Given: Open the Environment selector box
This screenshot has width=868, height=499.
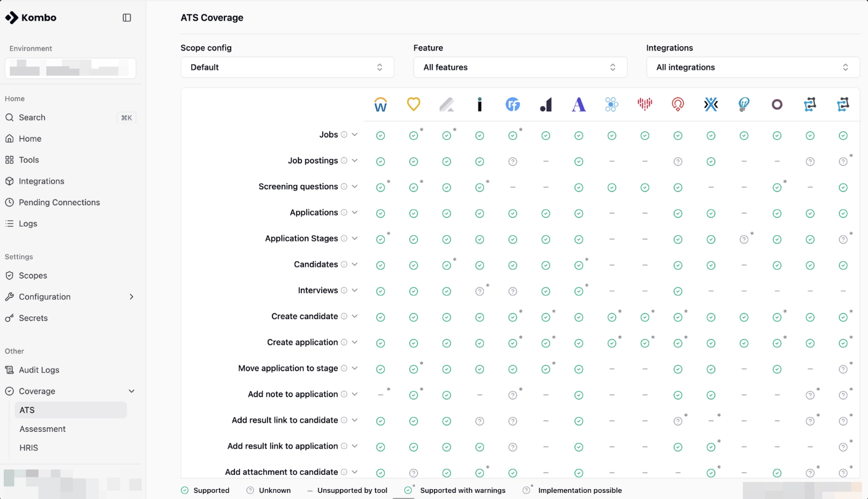Looking at the screenshot, I should (70, 68).
